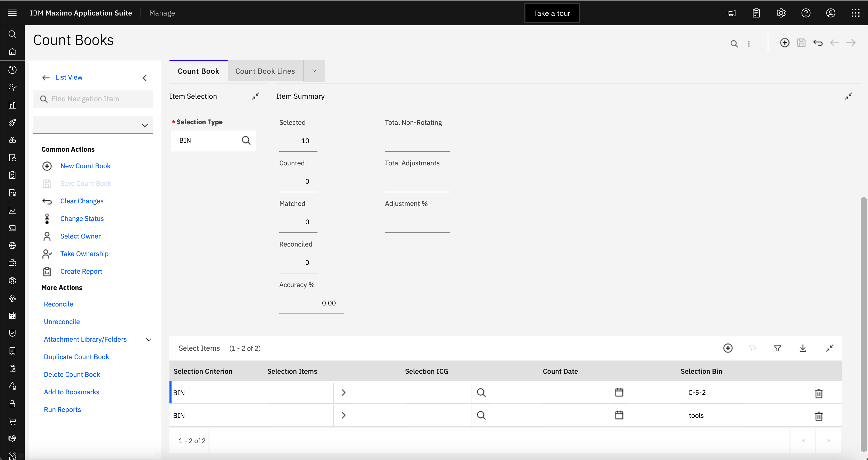Open Selection Items detail for tools row
The height and width of the screenshot is (460, 868).
[x=343, y=415]
